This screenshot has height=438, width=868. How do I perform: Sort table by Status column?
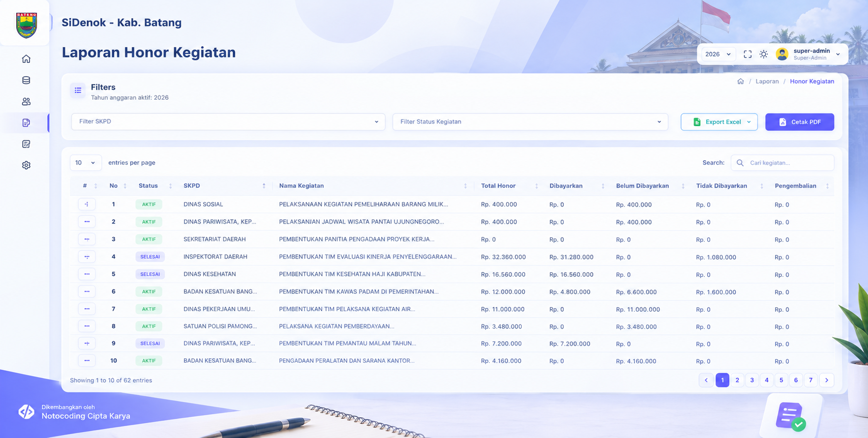[155, 186]
